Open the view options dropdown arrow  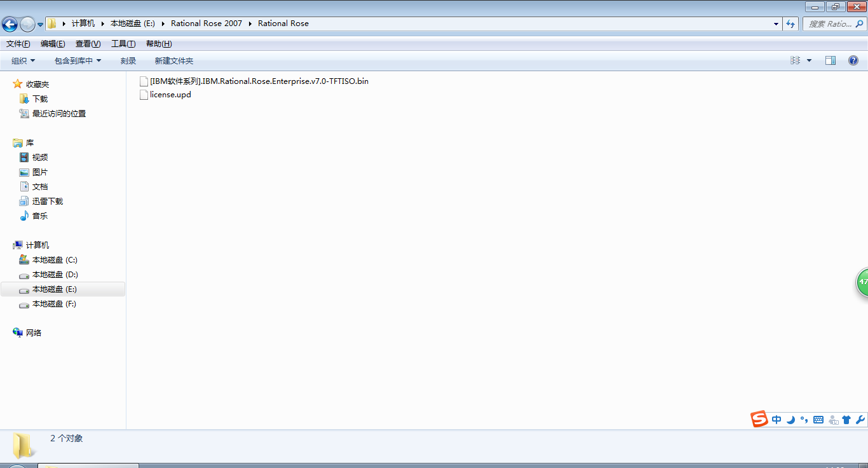(x=809, y=60)
